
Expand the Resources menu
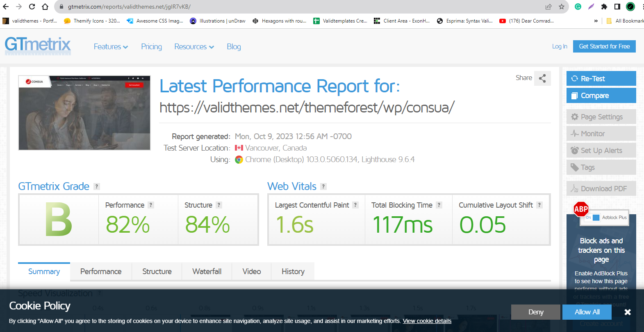pos(194,47)
